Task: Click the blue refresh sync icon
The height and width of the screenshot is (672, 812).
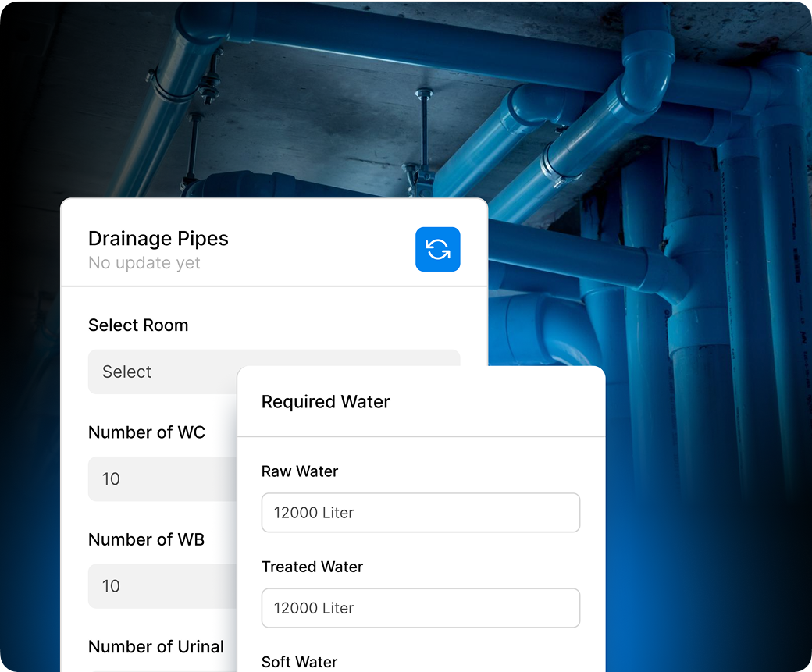Action: (437, 250)
